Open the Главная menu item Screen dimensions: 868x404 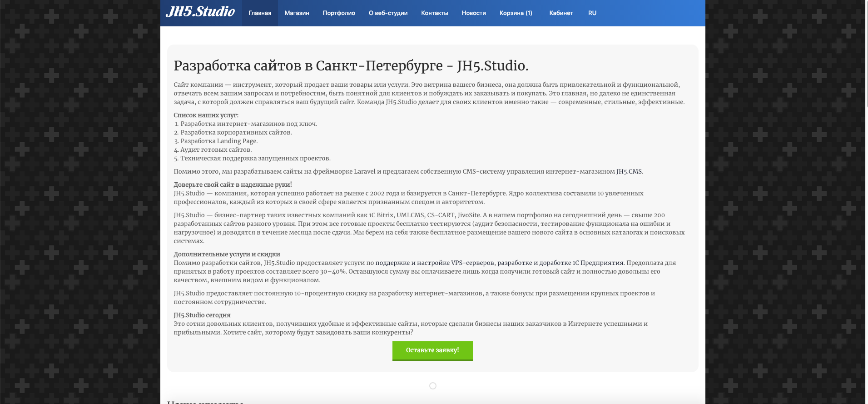click(260, 13)
